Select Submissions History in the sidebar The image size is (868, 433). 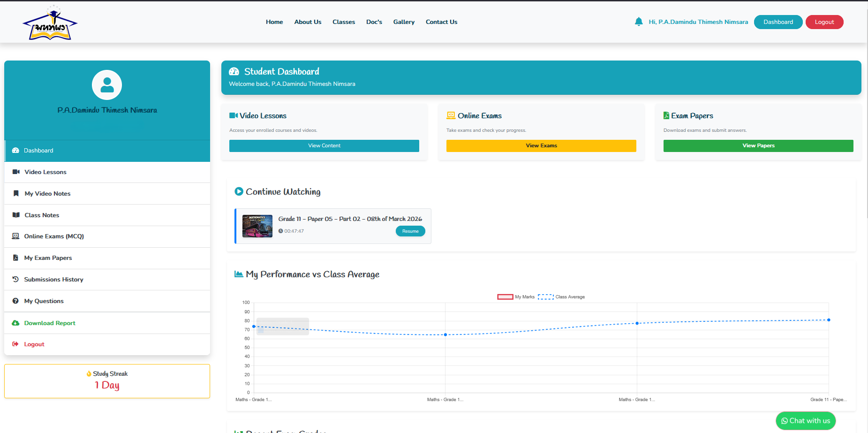pos(53,279)
